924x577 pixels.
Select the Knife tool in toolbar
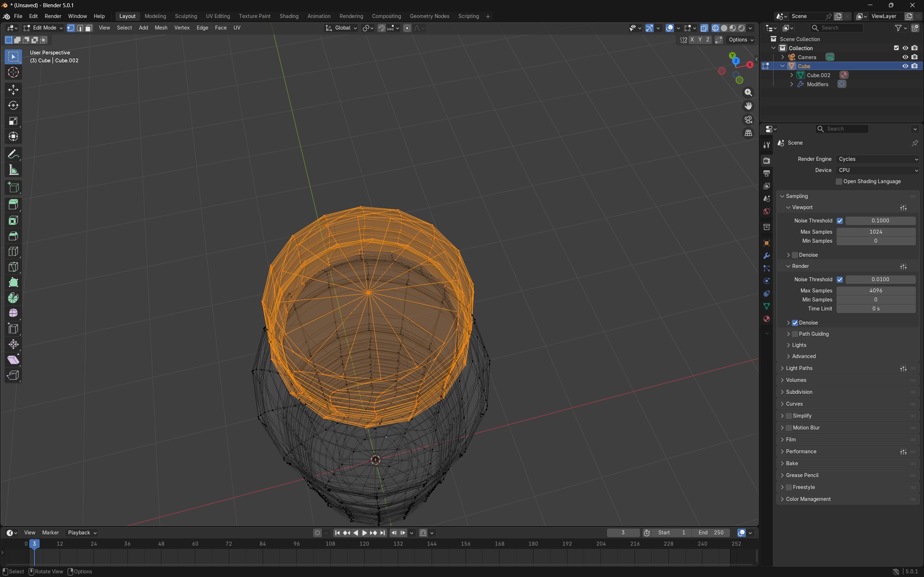tap(13, 267)
